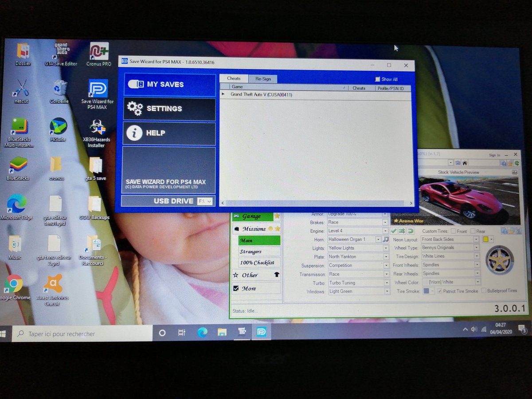The image size is (532, 399).
Task: Open the Strangers missions sub-item
Action: click(259, 251)
